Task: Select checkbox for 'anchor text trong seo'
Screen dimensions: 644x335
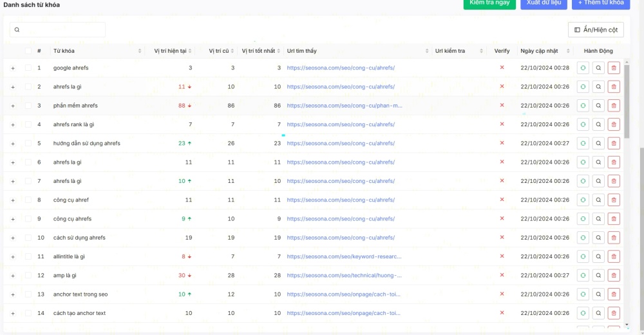Action: coord(28,294)
